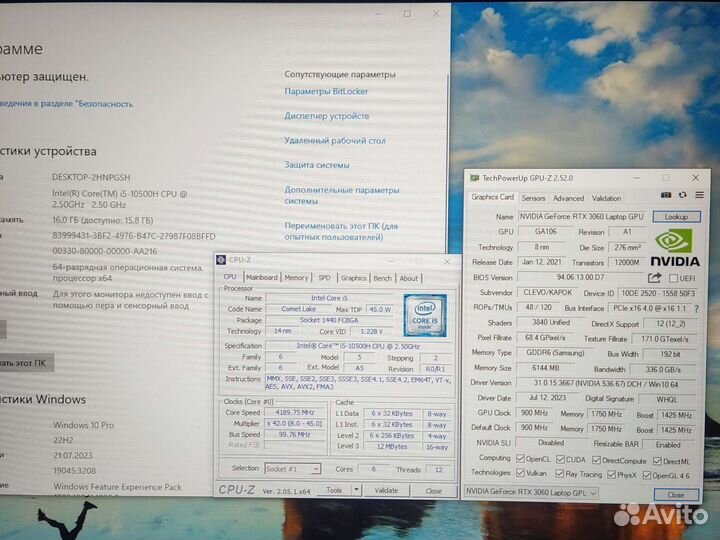Click the Close button in CPU-Z
This screenshot has width=720, height=540.
(433, 491)
